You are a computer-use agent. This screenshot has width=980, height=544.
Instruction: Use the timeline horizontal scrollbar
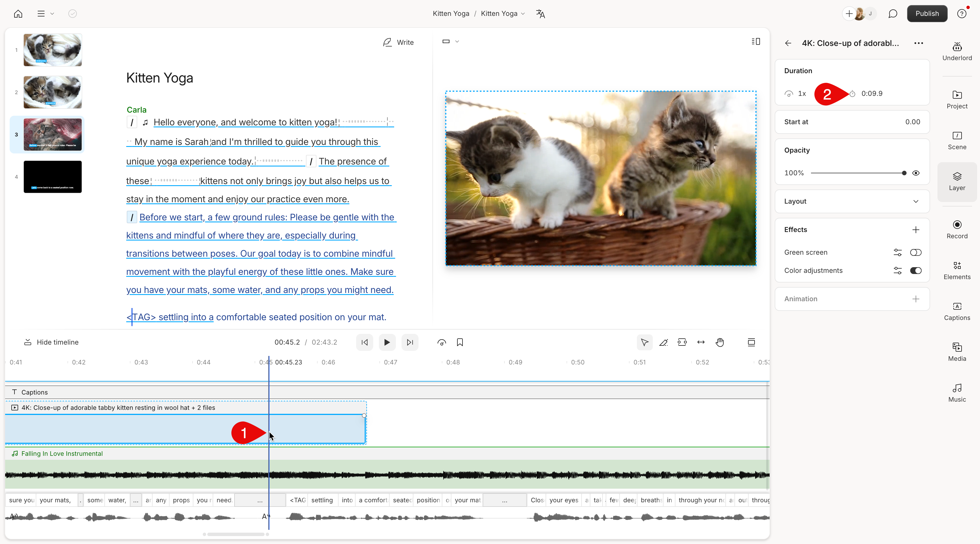tap(235, 534)
